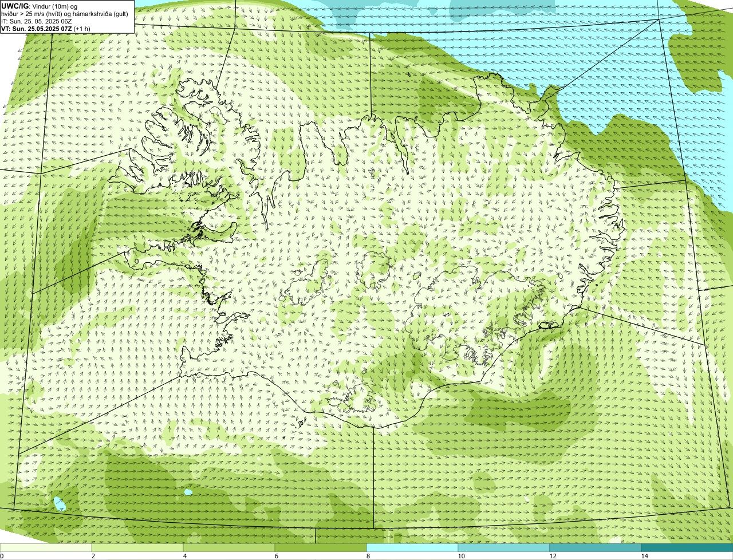The image size is (733, 560).
Task: Click the legend scale label "4"
Action: (185, 556)
